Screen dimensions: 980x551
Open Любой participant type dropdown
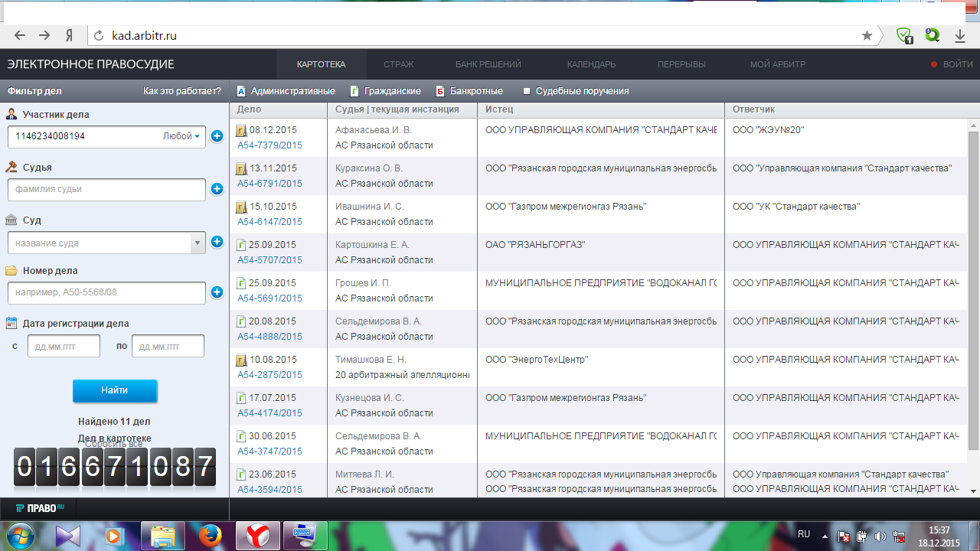pos(181,136)
